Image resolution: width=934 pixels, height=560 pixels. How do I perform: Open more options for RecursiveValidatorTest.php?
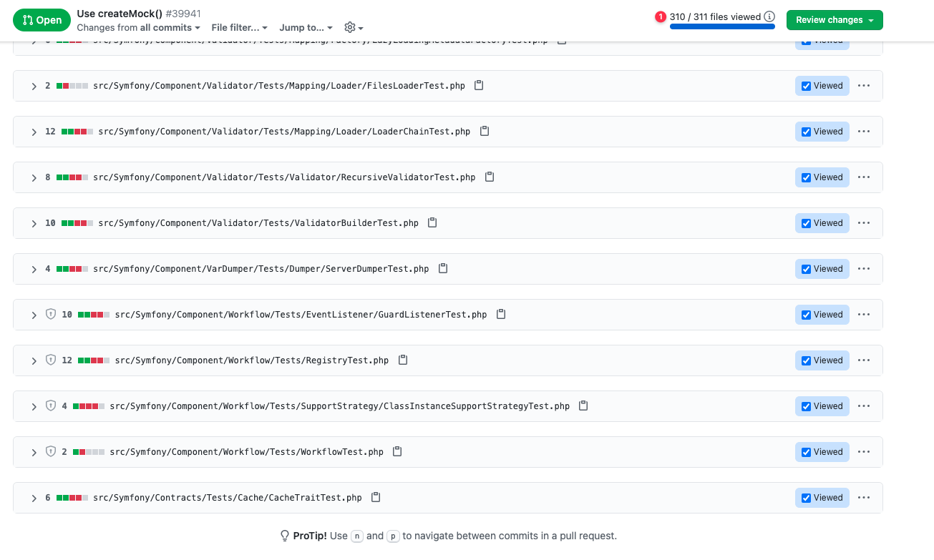pyautogui.click(x=864, y=177)
